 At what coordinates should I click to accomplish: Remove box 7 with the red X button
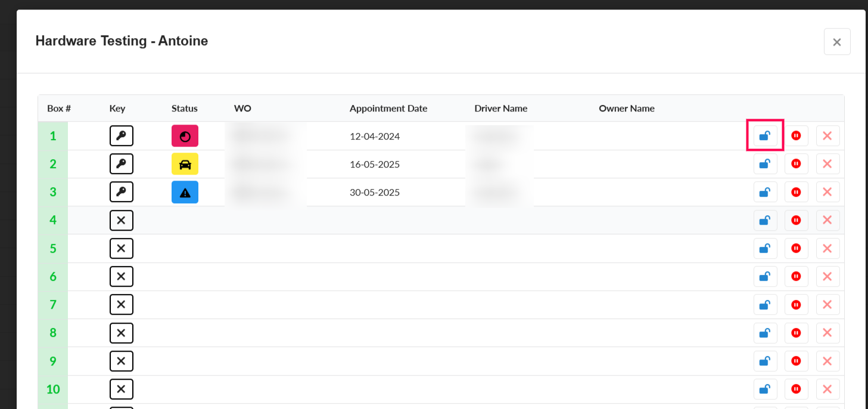coord(827,305)
